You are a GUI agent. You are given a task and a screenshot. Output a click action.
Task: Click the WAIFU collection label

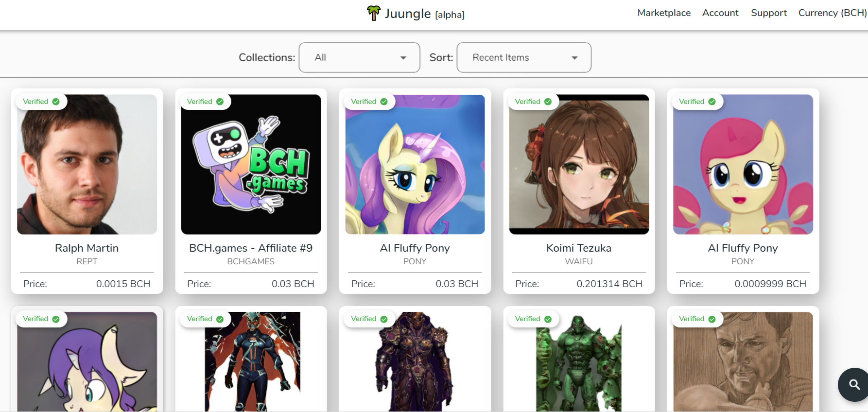[579, 261]
